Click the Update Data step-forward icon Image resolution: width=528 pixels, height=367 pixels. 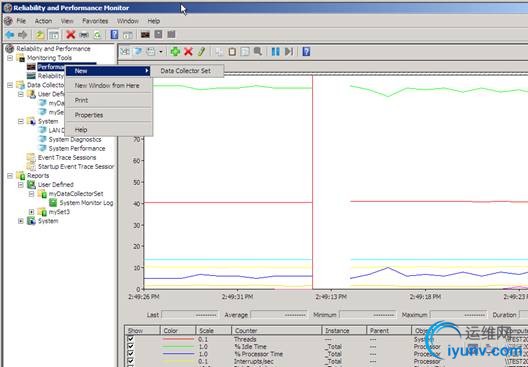coord(289,52)
